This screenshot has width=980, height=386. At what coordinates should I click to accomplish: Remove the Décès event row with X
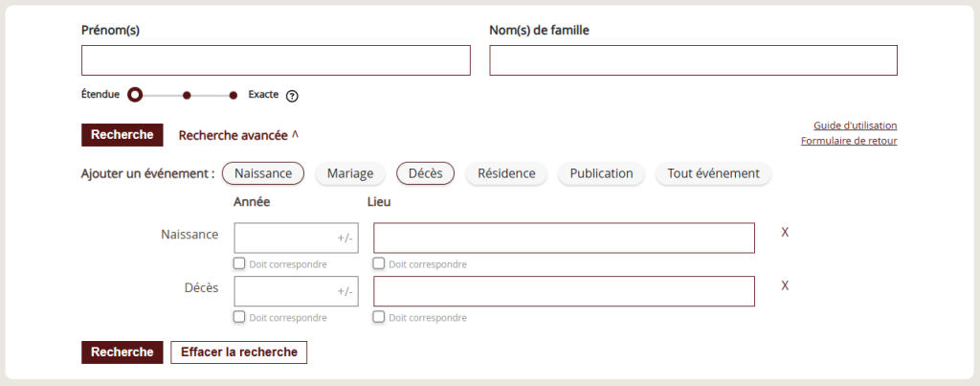point(785,285)
